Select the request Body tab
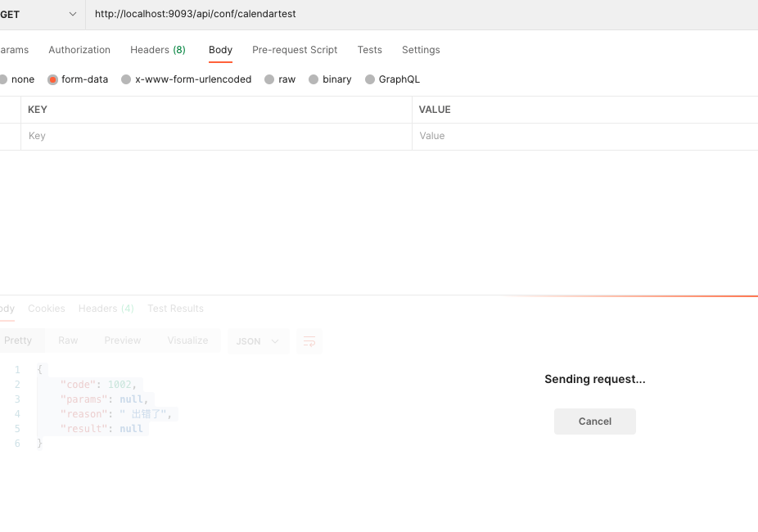Image resolution: width=758 pixels, height=532 pixels. [x=220, y=50]
